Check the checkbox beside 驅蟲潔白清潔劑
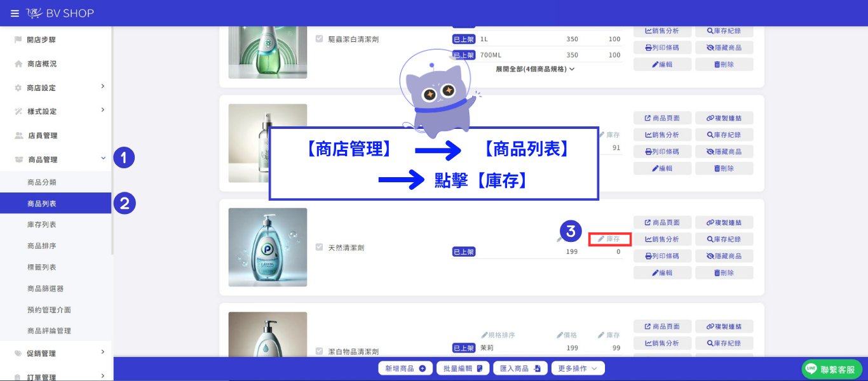 319,37
